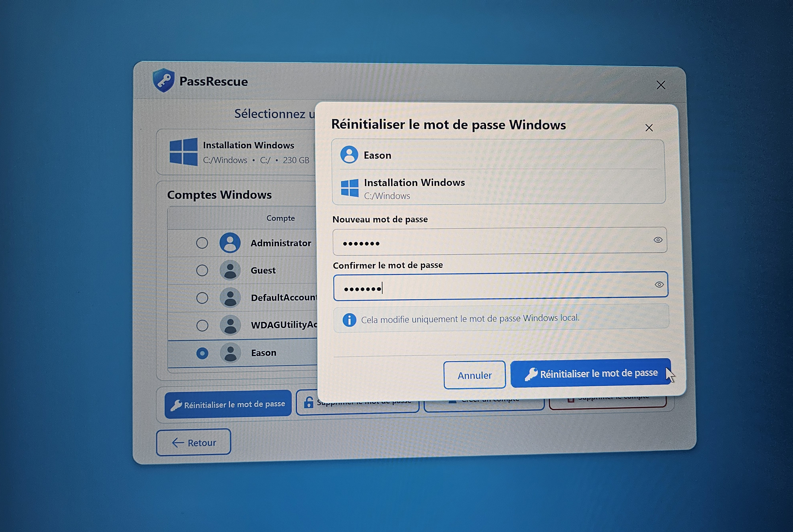Viewport: 793px width, 532px height.
Task: Close the Réinitialiser le mot de passe Windows dialog
Action: [x=649, y=128]
